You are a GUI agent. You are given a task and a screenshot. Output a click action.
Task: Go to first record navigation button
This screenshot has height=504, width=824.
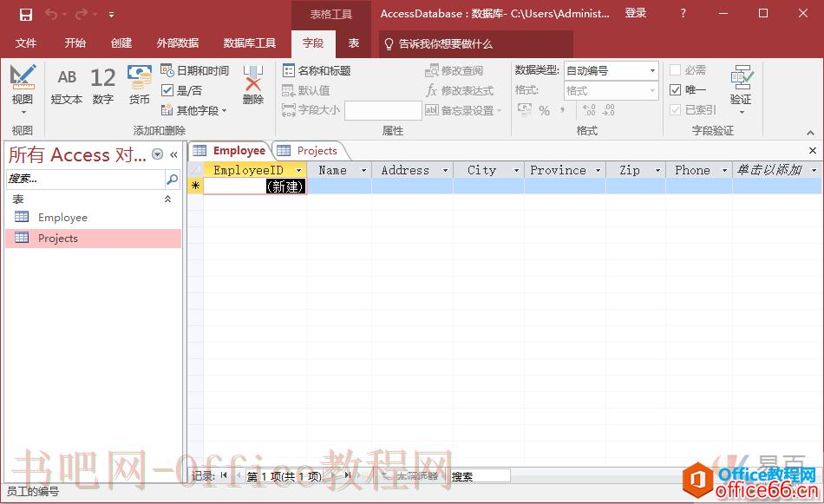(x=225, y=475)
